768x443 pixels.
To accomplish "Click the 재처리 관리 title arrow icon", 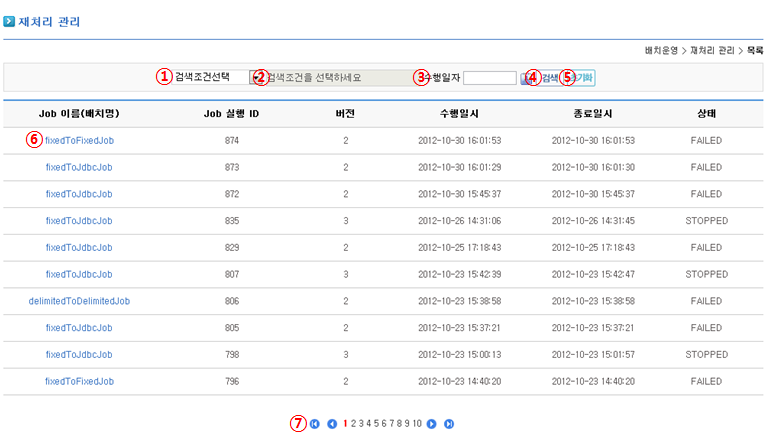I will tap(9, 21).
